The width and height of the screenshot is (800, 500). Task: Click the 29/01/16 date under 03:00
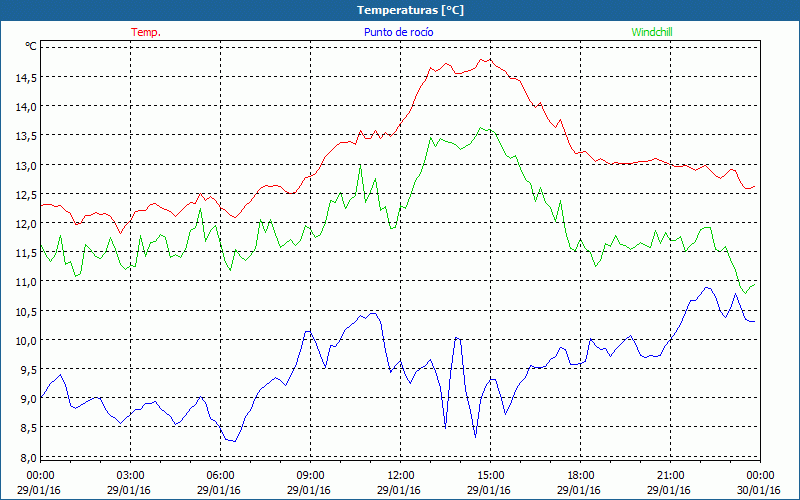(129, 490)
